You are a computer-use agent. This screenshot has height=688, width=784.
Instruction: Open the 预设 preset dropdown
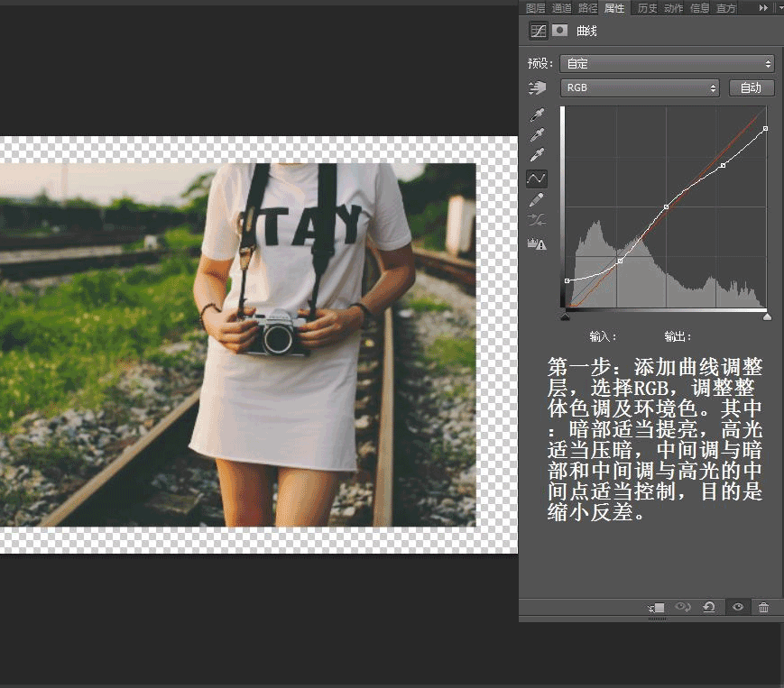669,63
